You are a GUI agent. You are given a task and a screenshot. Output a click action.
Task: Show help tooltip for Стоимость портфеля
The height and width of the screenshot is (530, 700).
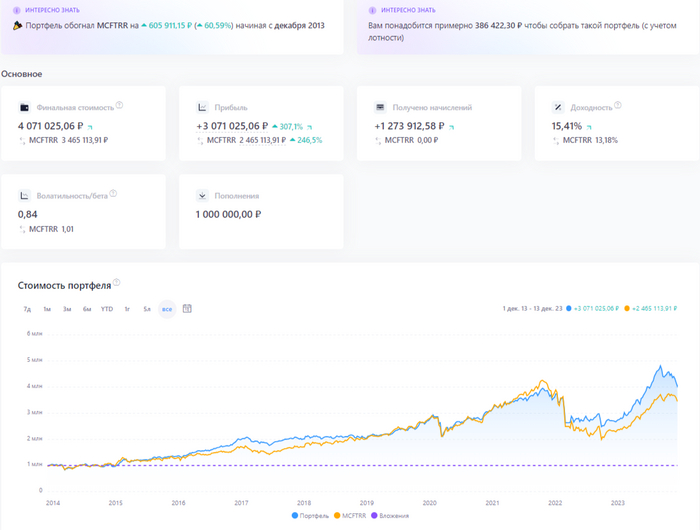point(116,284)
